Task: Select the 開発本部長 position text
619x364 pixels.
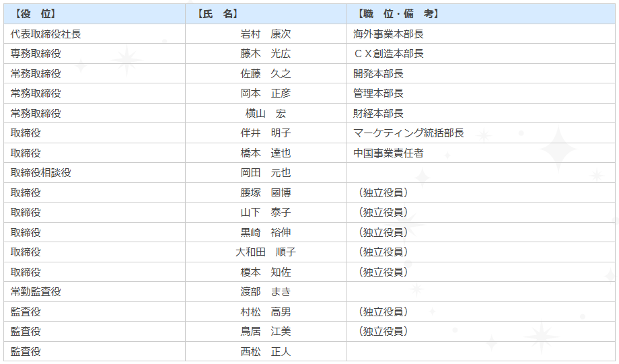Action: [378, 73]
